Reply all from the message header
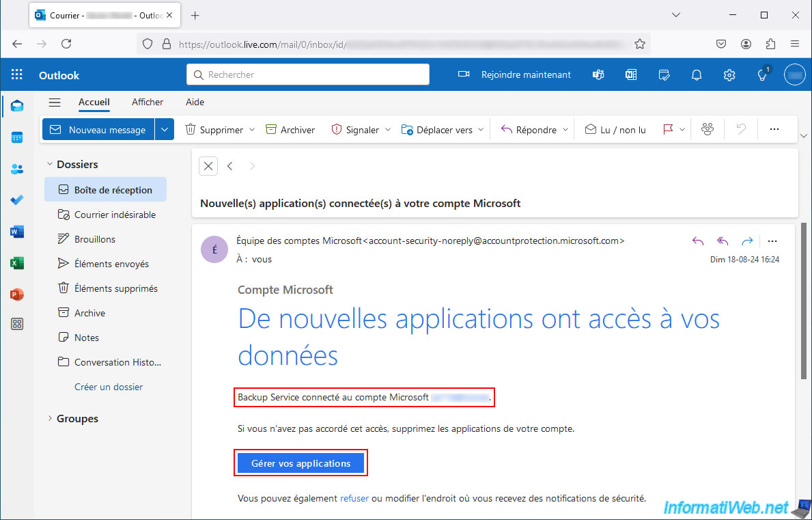Screen dimensions: 812x520 (723, 241)
